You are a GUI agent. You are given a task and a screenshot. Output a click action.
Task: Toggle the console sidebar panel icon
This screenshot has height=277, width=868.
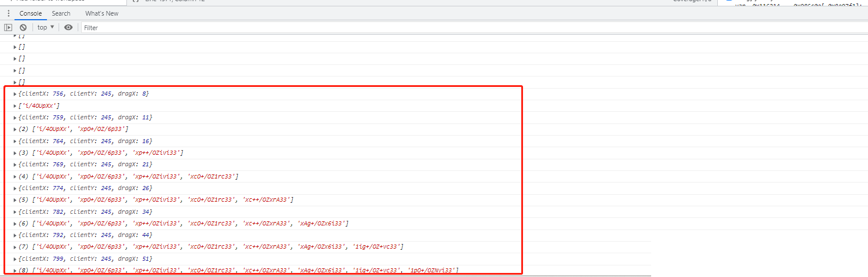pyautogui.click(x=8, y=27)
